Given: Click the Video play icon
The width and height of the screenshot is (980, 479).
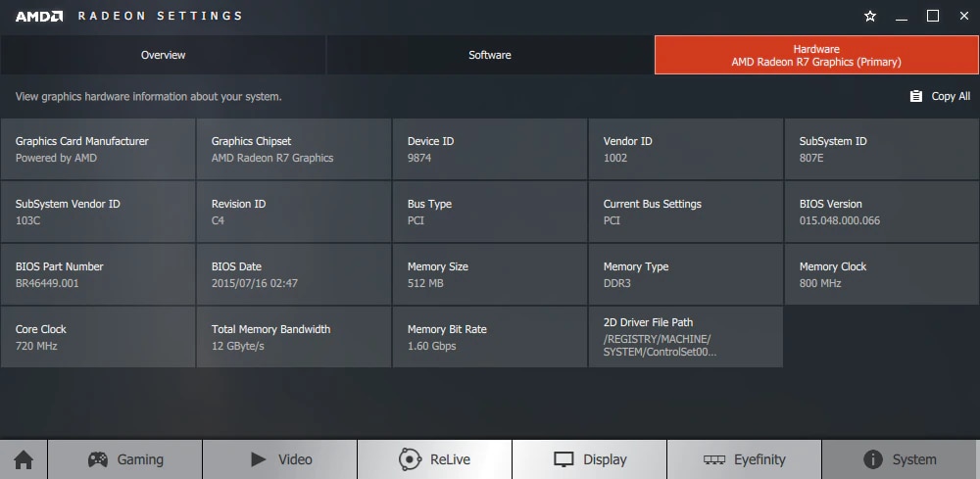Looking at the screenshot, I should (258, 459).
